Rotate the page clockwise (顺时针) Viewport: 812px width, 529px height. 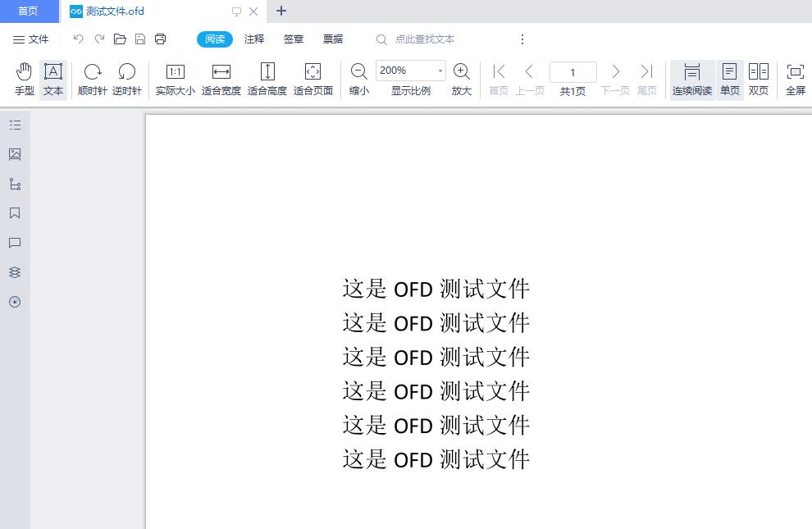tap(93, 79)
